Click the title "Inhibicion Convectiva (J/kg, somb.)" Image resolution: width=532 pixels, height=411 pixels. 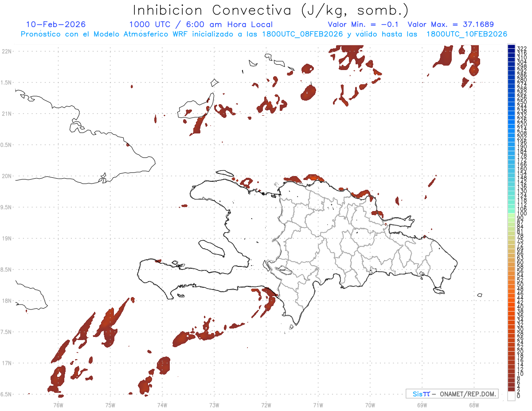click(271, 11)
